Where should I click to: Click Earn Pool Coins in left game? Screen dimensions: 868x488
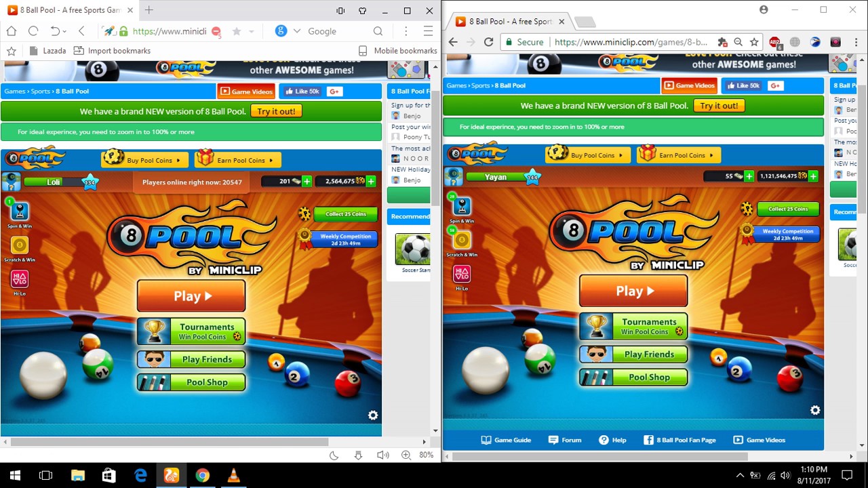click(x=239, y=159)
